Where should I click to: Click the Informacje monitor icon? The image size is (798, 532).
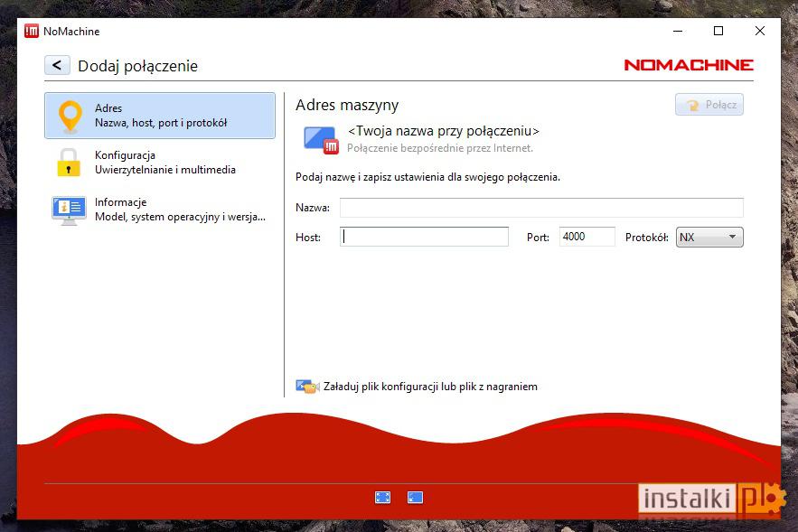[x=69, y=210]
